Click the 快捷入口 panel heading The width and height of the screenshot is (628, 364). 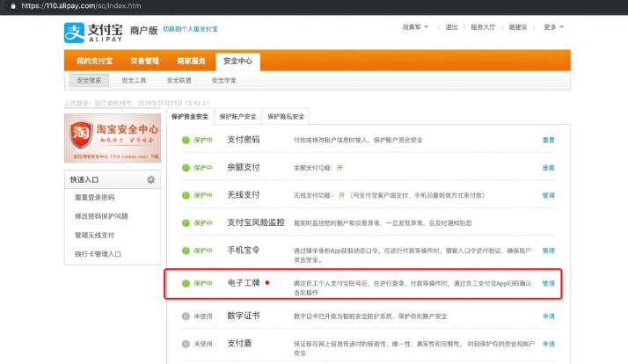point(84,179)
